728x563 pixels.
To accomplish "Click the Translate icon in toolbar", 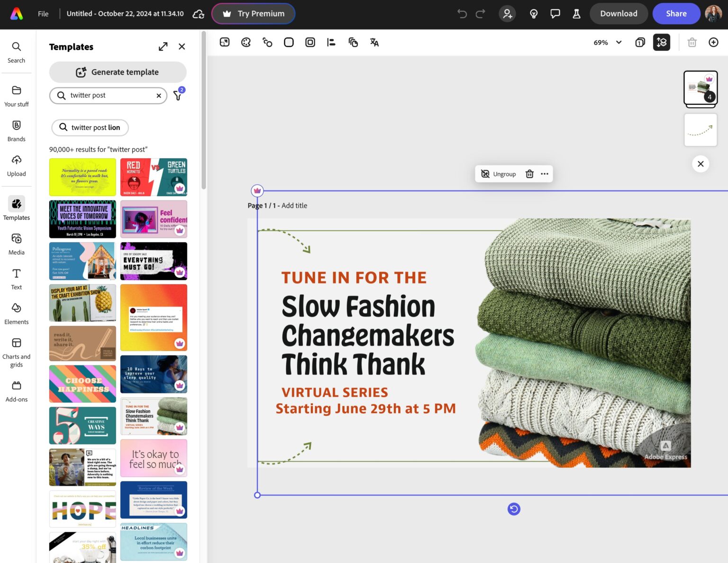I will (374, 43).
